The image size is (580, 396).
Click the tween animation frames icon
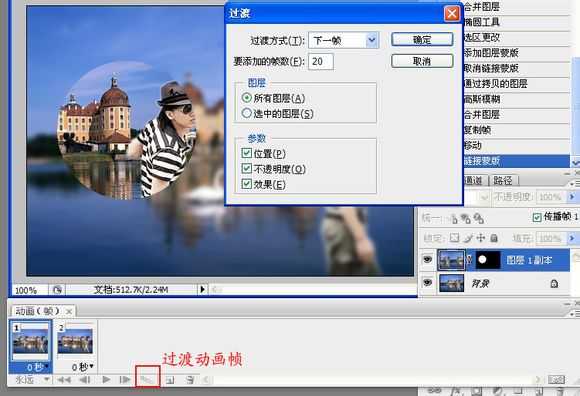pyautogui.click(x=147, y=379)
